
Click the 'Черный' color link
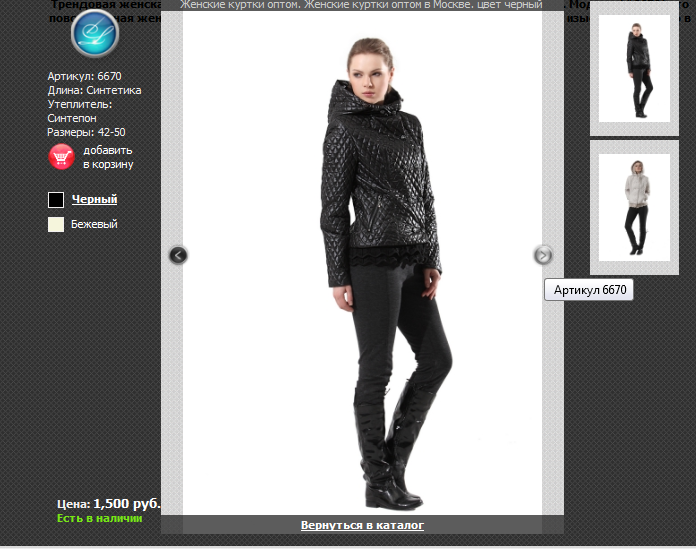point(94,199)
